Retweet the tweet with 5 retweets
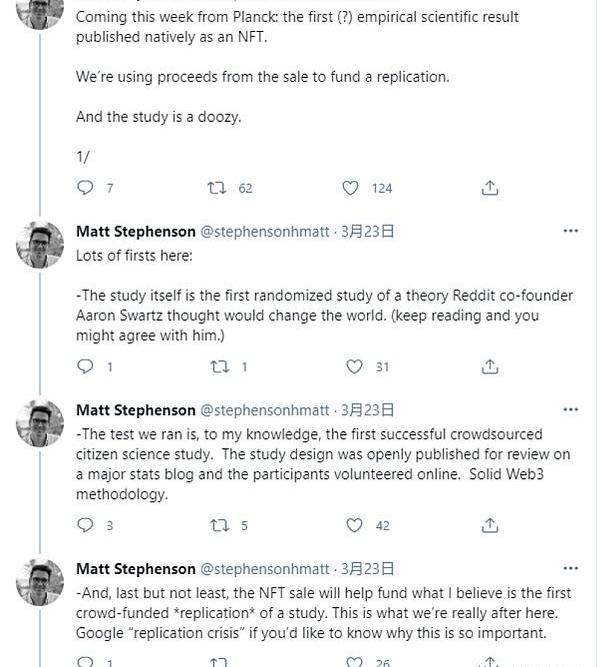The image size is (600, 667). point(220,525)
